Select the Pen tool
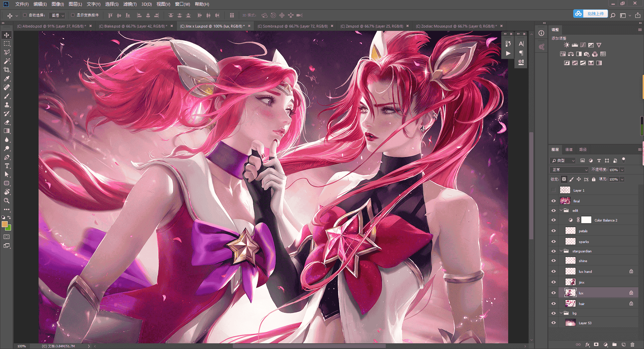 (7, 157)
